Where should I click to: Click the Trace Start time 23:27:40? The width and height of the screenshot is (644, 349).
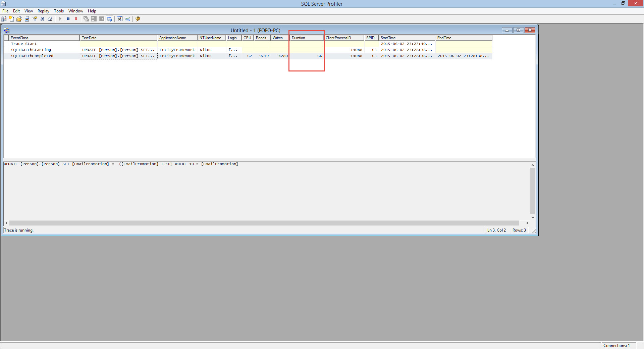(407, 44)
